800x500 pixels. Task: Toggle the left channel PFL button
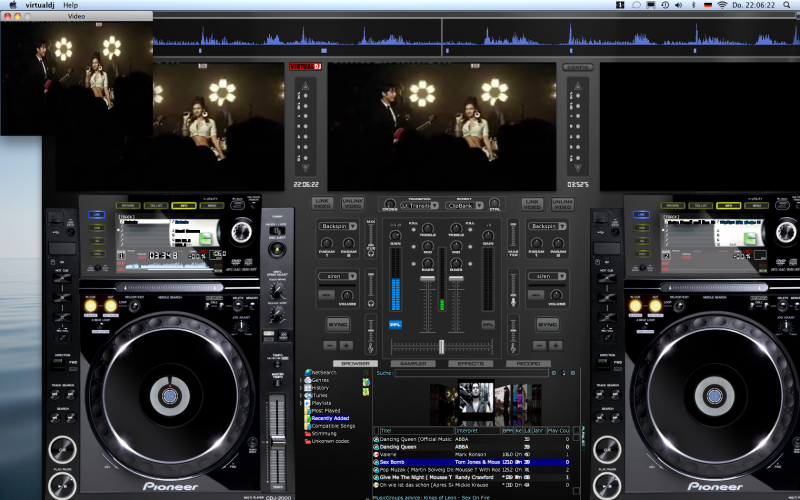click(x=395, y=324)
